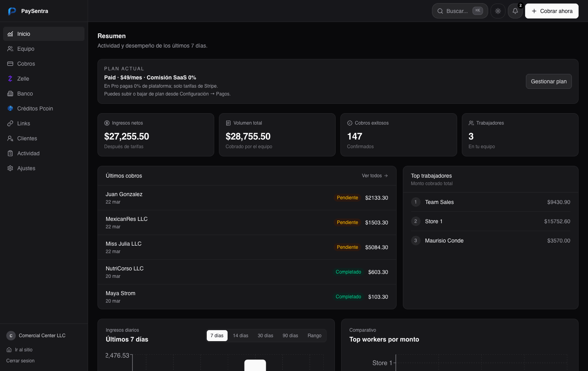Open Ajustes gear icon
This screenshot has width=588, height=371.
[10, 168]
